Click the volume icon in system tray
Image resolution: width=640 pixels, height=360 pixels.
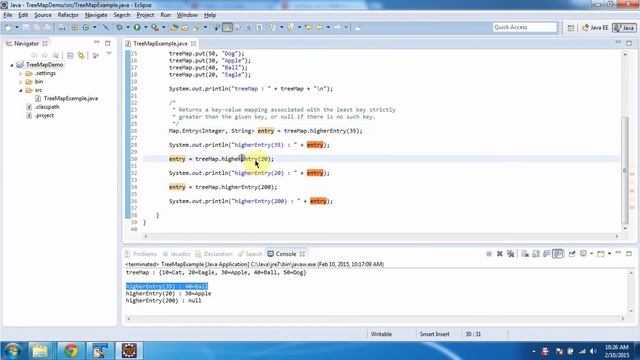pos(593,351)
